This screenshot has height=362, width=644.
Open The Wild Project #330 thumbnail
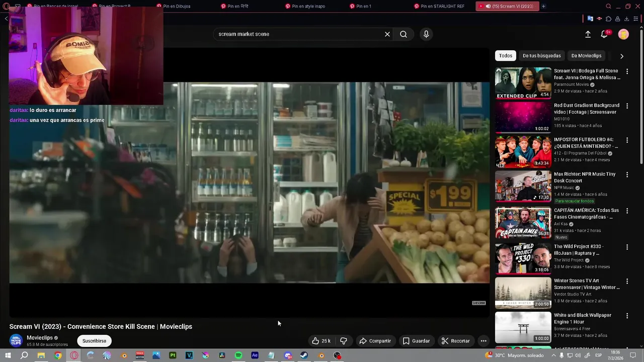point(523,258)
